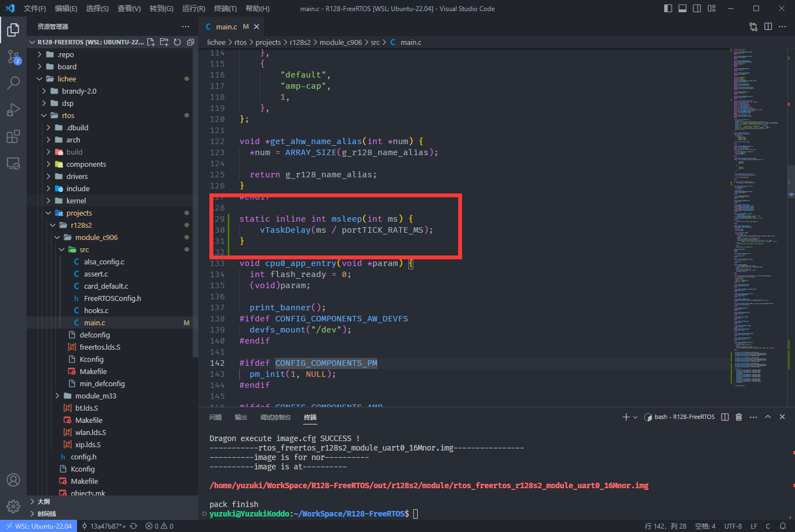The image size is (795, 532).
Task: Refresh the explorer file tree
Action: (177, 42)
